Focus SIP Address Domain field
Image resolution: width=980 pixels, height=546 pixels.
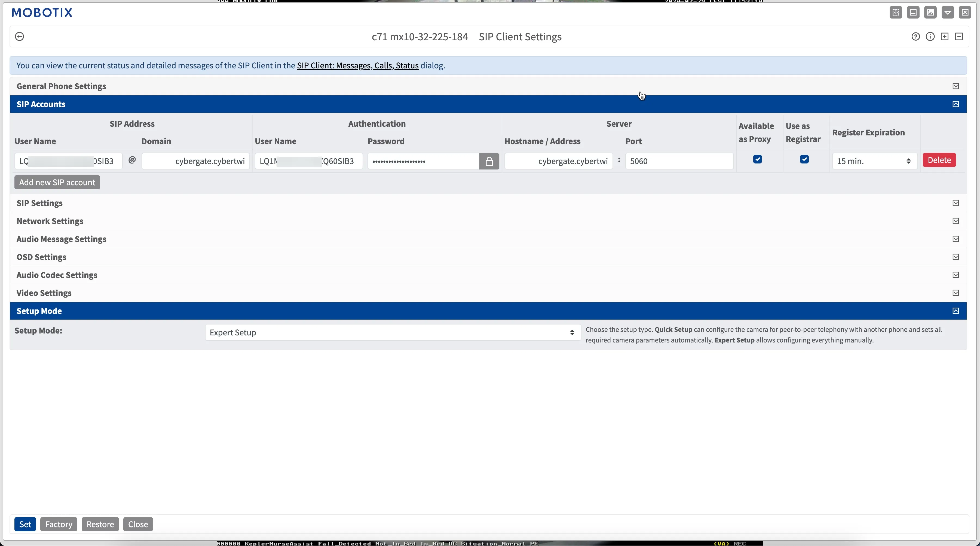click(x=195, y=161)
